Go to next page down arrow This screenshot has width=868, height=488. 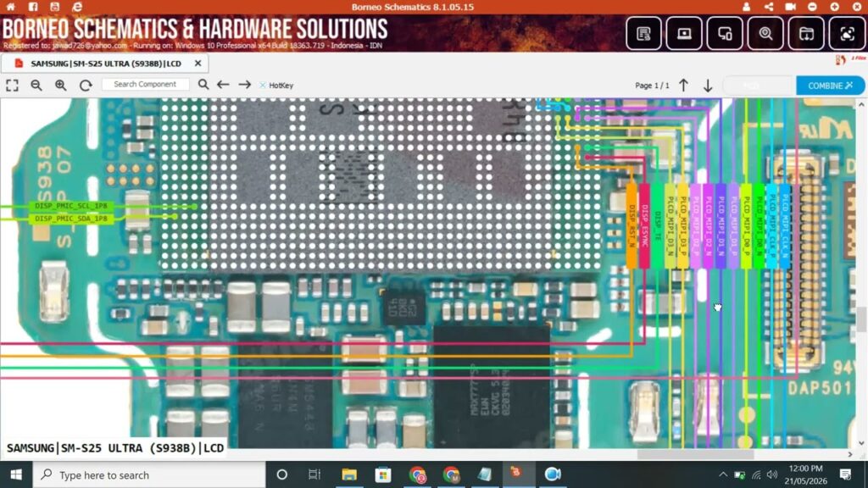[x=708, y=86]
